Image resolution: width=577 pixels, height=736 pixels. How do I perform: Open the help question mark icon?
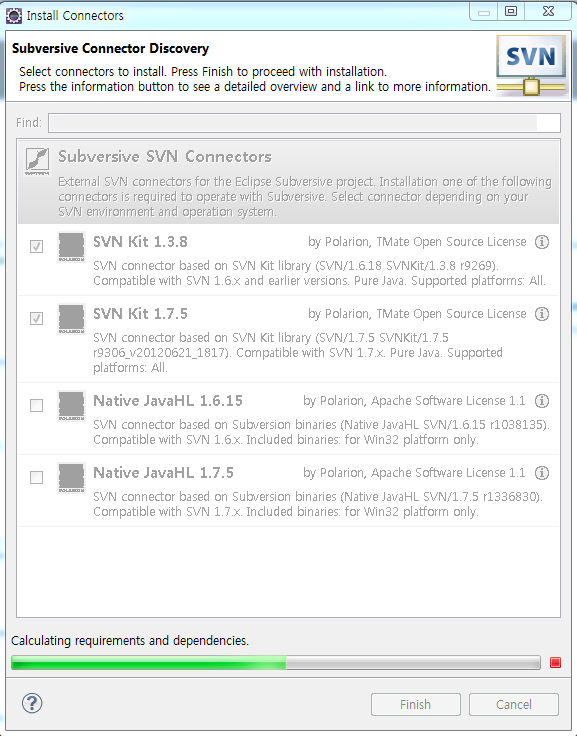(32, 703)
